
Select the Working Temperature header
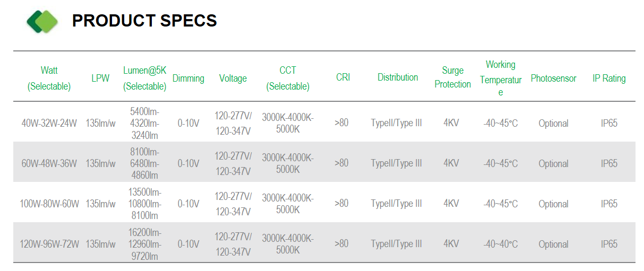point(501,78)
